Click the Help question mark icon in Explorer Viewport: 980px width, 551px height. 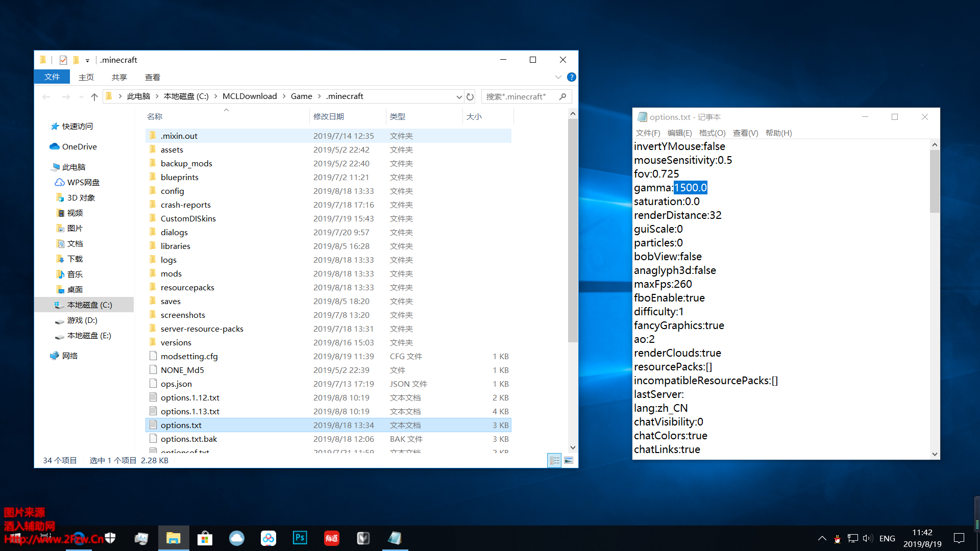tap(572, 77)
